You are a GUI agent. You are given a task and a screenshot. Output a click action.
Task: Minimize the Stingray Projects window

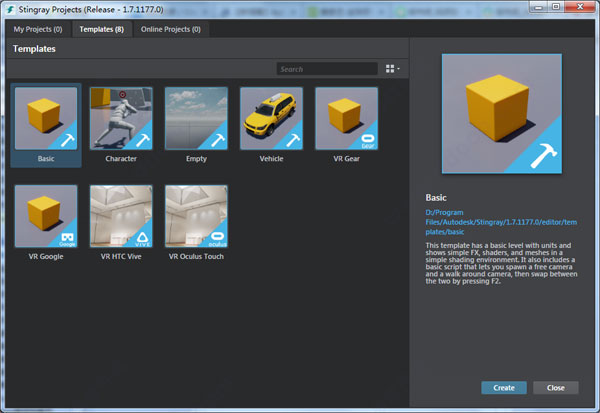(x=539, y=7)
